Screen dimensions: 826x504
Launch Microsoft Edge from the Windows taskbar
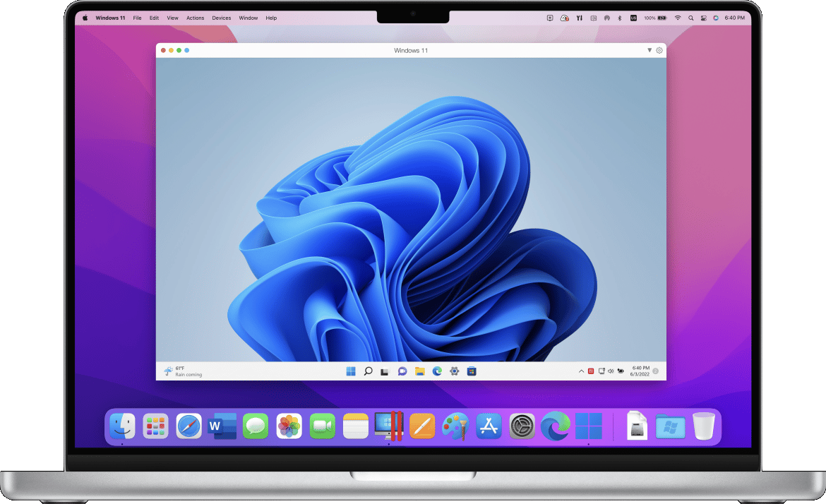[436, 371]
